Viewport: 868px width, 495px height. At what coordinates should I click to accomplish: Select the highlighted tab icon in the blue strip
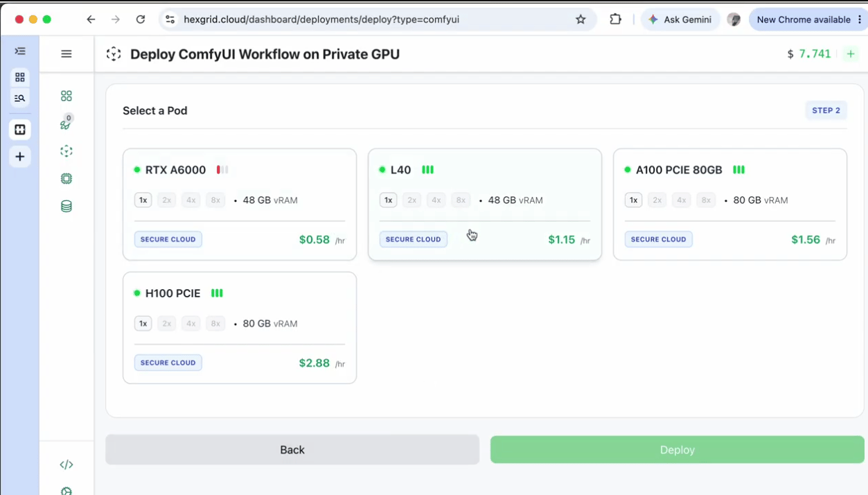coord(20,130)
